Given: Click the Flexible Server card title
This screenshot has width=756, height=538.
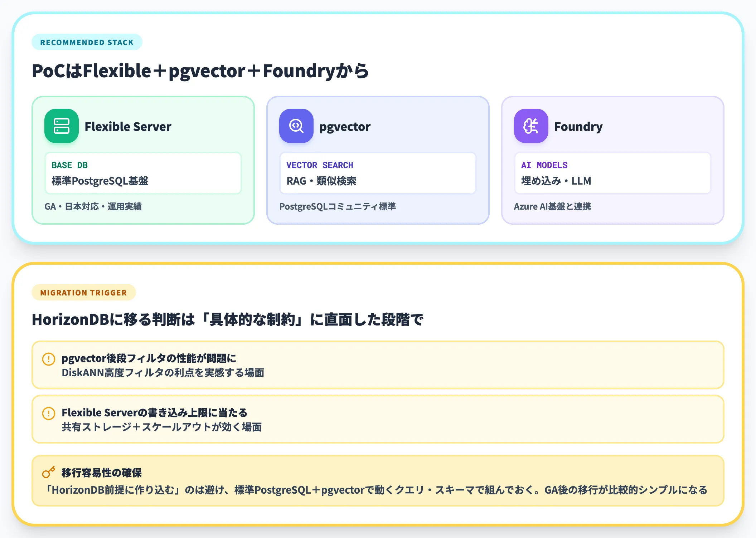Looking at the screenshot, I should 128,127.
